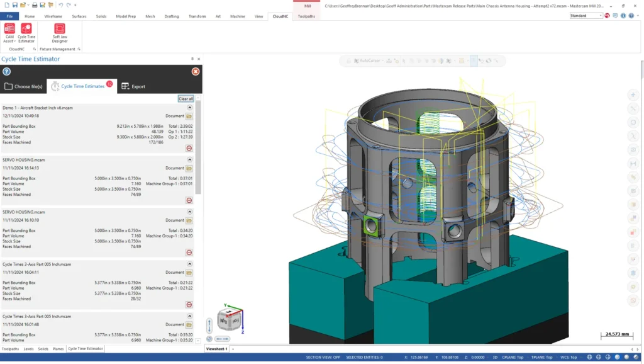Select the Viewsheet-1 tab
Viewport: 644px width, 364px height.
(216, 349)
